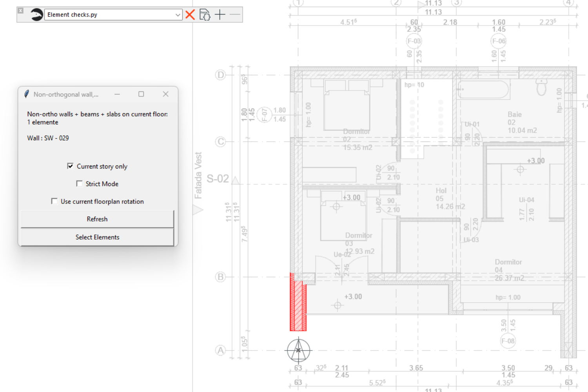Click the F-06 window marker
This screenshot has width=588, height=392.
[499, 41]
